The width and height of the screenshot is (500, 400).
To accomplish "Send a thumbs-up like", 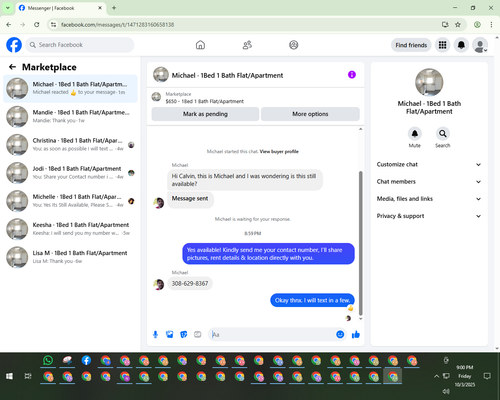I will [356, 334].
